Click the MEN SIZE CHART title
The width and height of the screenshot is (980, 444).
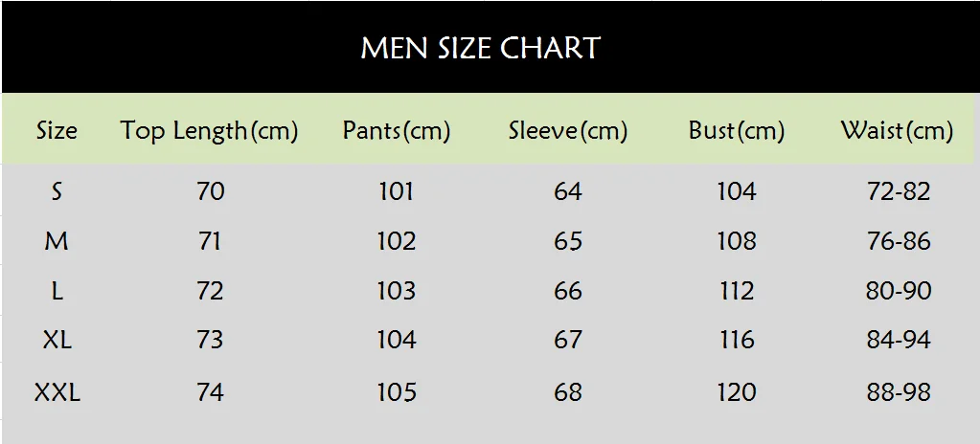click(481, 48)
